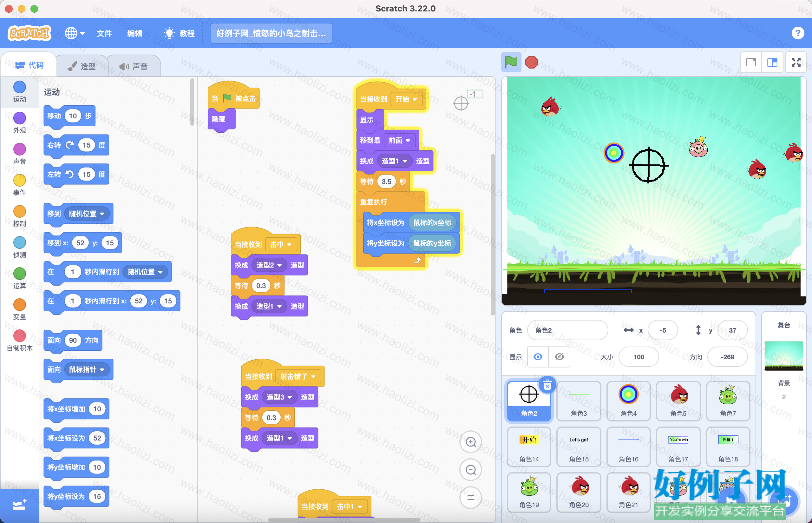This screenshot has height=523, width=812.
Task: Select the 自制积木 my blocks category
Action: [x=20, y=341]
